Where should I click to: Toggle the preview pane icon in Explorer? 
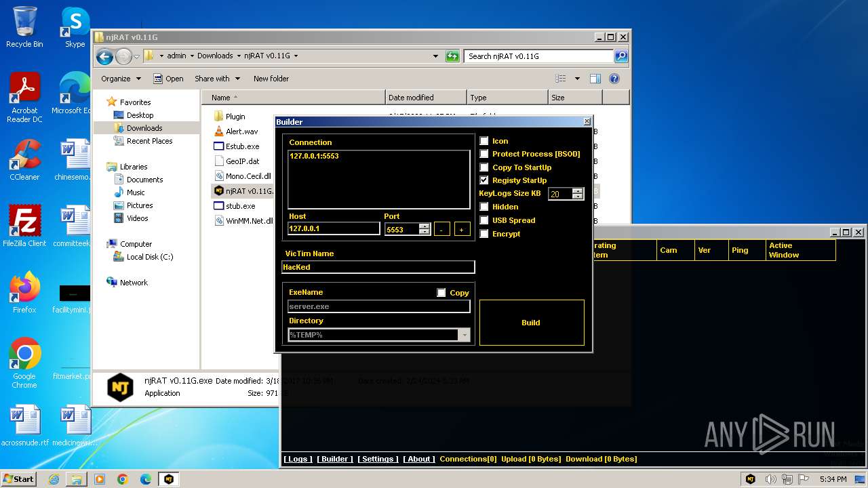(595, 79)
